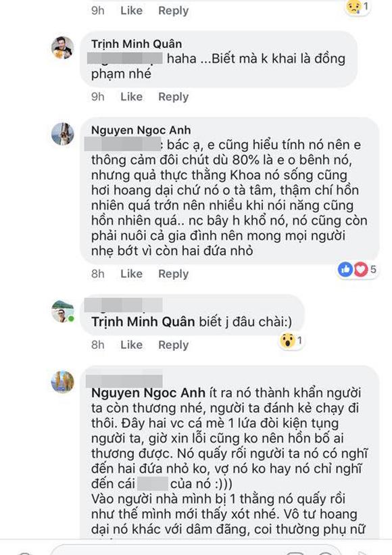Open the avatar beside the bottom long comment
The width and height of the screenshot is (392, 555).
(x=64, y=381)
